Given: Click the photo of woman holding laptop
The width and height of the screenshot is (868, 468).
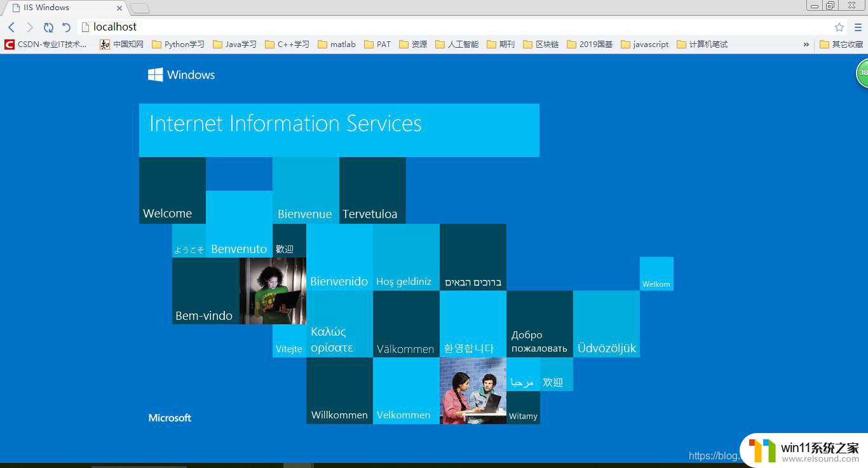Looking at the screenshot, I should tap(273, 291).
